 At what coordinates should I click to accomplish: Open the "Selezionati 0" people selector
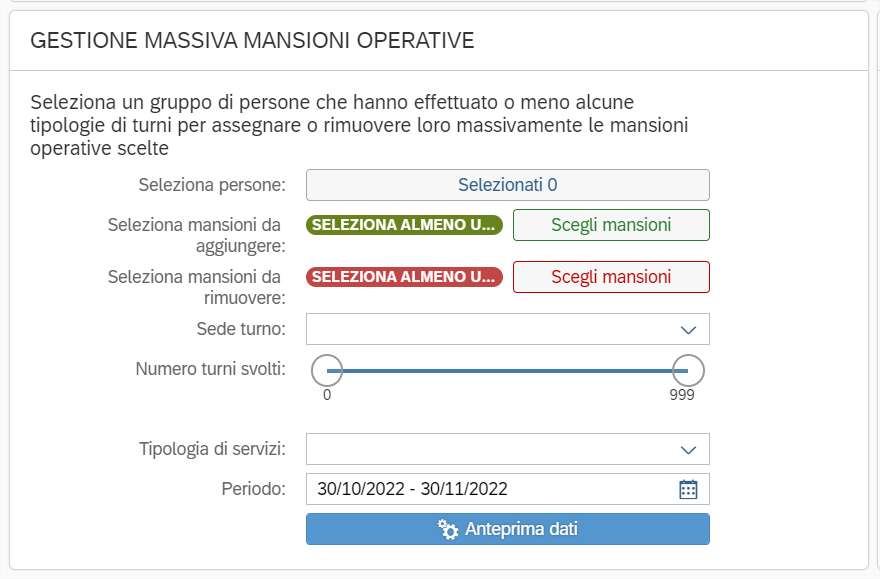(507, 185)
